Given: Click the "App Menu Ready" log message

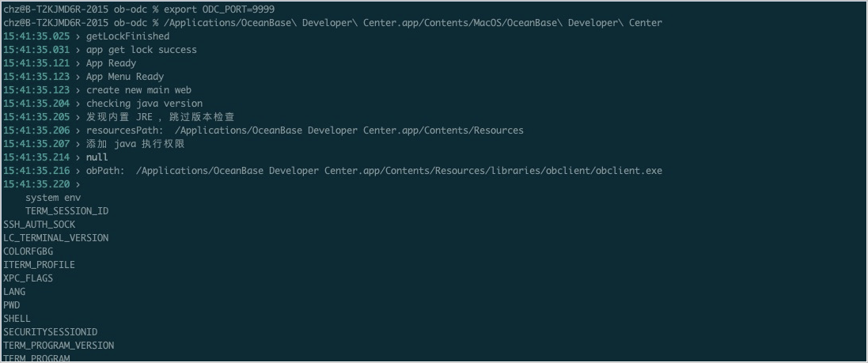Looking at the screenshot, I should click(125, 77).
